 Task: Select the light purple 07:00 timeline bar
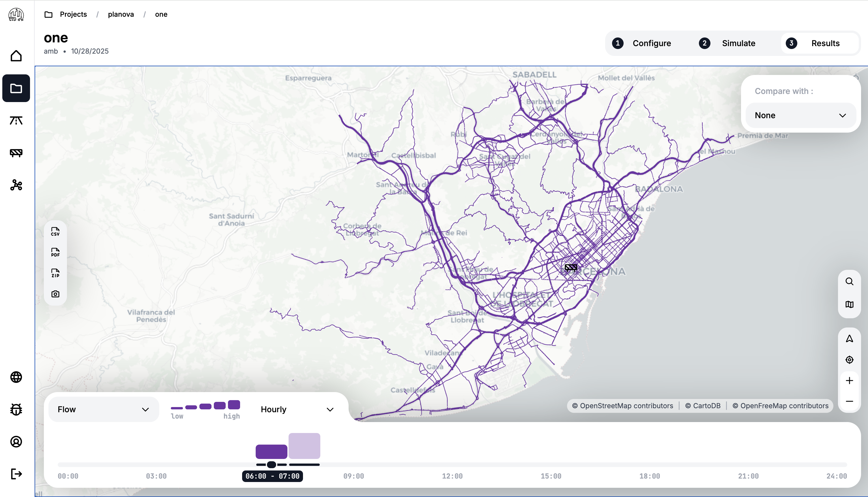(304, 446)
